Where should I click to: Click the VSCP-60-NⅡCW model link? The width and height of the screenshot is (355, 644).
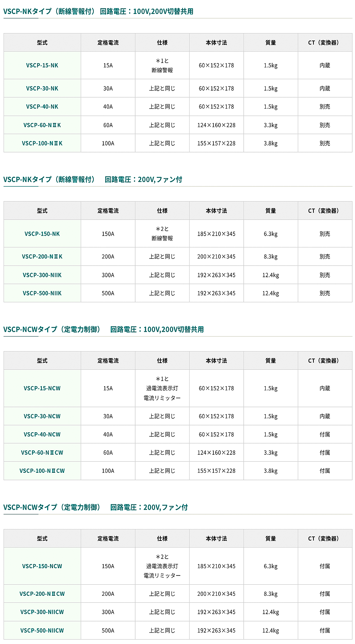click(42, 453)
